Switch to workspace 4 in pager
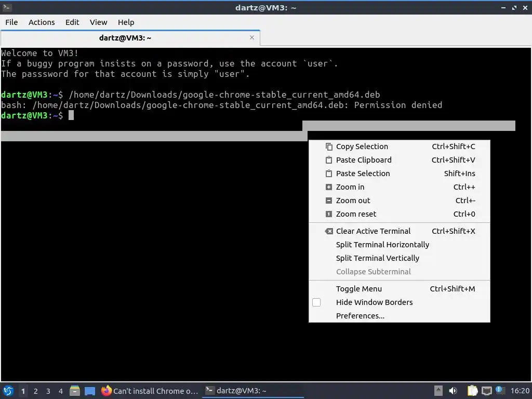Screen dimensions: 532x399 [61, 391]
